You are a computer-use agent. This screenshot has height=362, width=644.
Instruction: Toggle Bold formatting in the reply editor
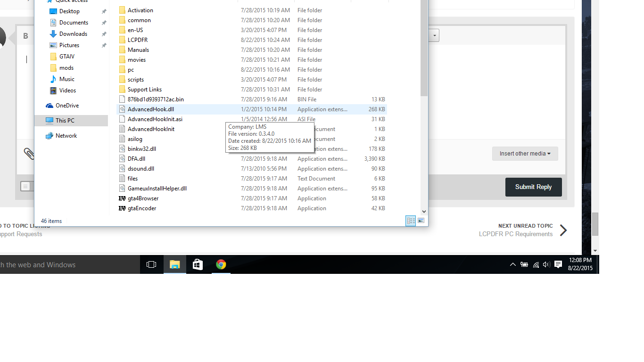(x=25, y=36)
